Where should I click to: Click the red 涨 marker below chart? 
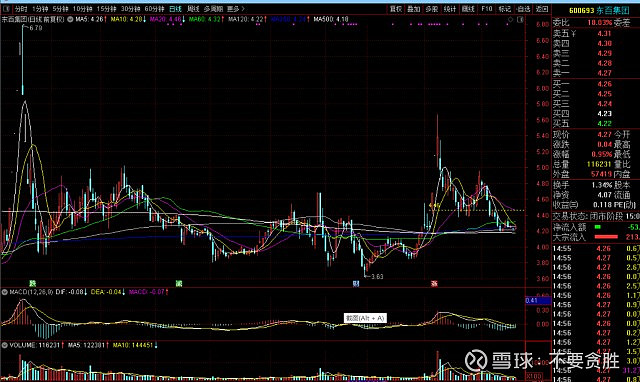click(x=434, y=283)
